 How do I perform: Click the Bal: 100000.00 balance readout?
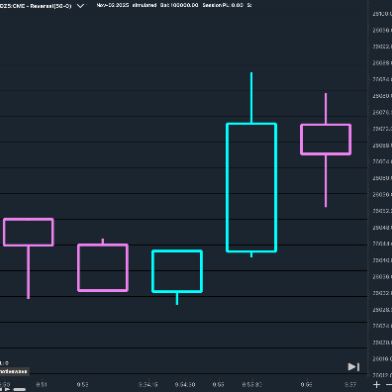click(x=179, y=5)
